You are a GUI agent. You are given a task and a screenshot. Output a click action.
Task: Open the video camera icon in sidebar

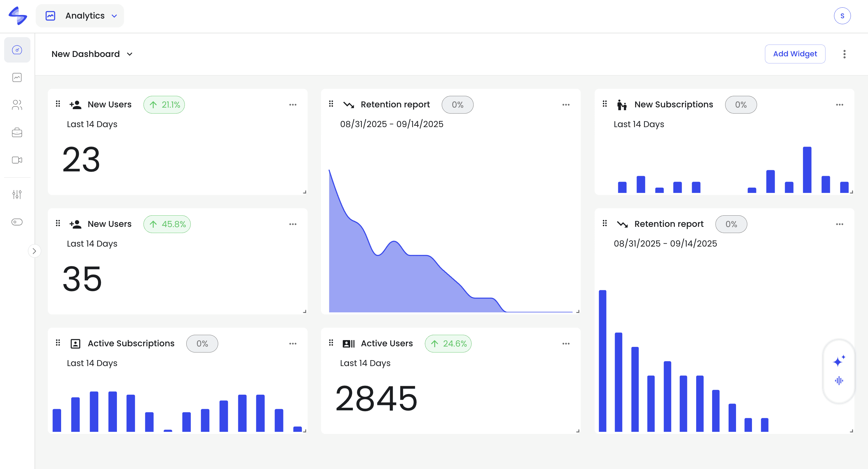pyautogui.click(x=17, y=160)
